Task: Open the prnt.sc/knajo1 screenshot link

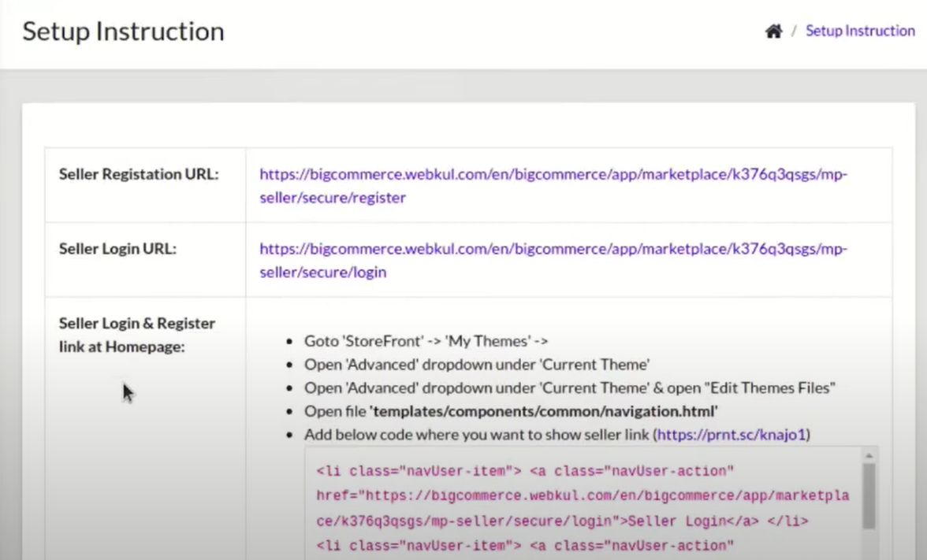Action: [x=732, y=435]
